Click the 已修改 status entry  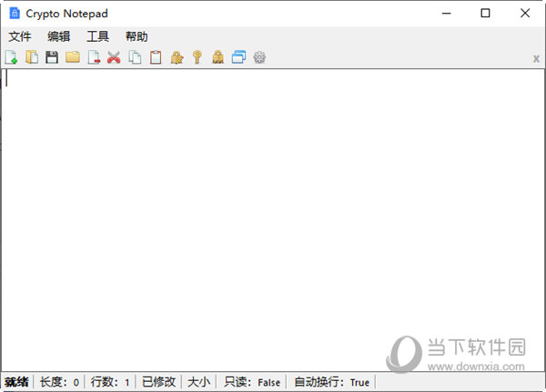point(158,382)
